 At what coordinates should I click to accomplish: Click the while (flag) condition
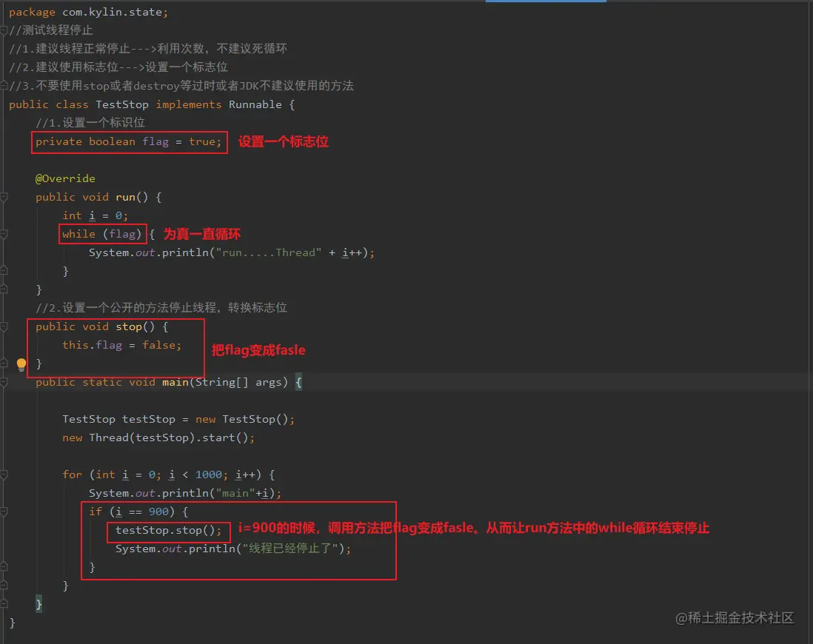point(102,235)
